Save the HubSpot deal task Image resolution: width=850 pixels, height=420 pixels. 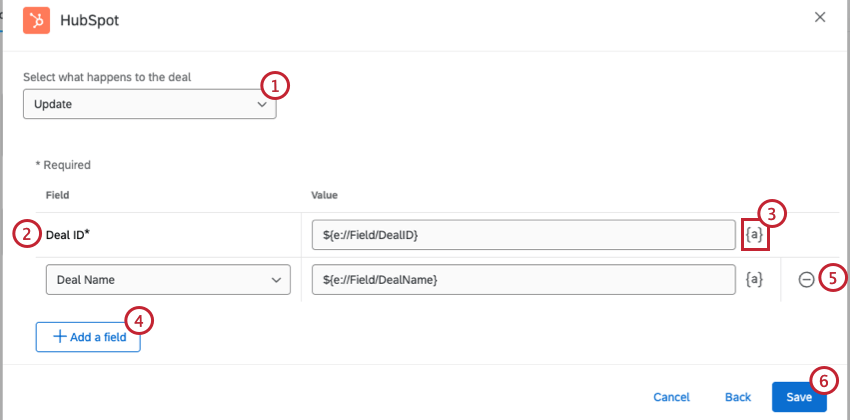tap(798, 397)
